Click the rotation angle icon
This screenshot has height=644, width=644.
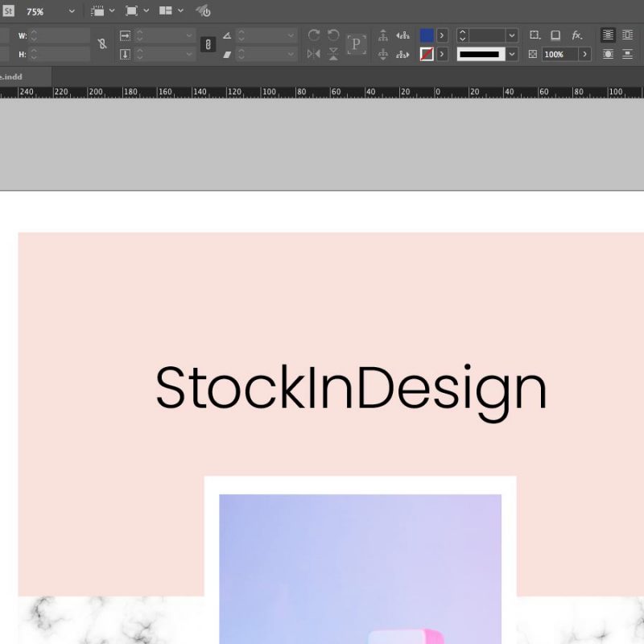227,35
